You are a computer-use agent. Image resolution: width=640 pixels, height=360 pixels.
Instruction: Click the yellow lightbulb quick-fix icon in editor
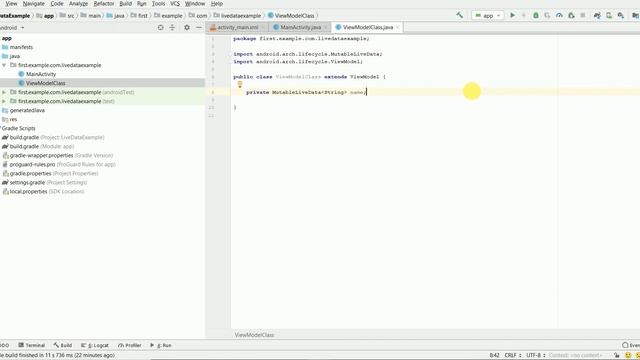240,84
